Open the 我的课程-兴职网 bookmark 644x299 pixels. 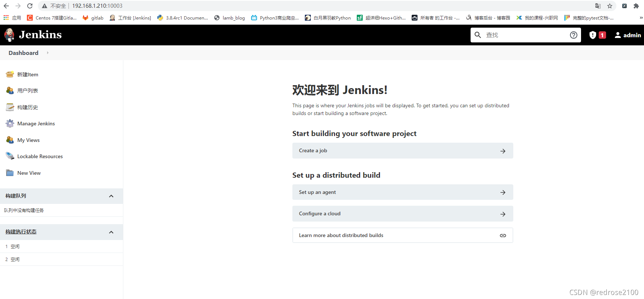point(537,18)
